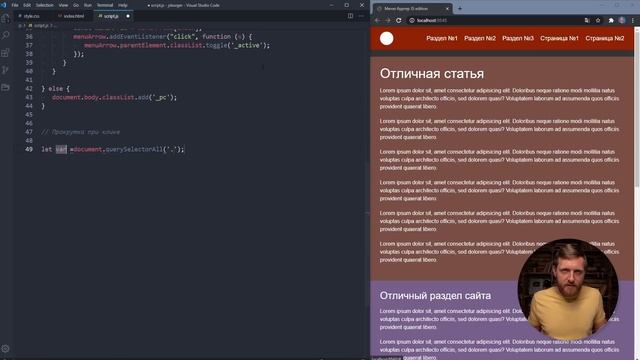640x360 pixels.
Task: Open the Explorer view in activity bar
Action: click(5, 18)
